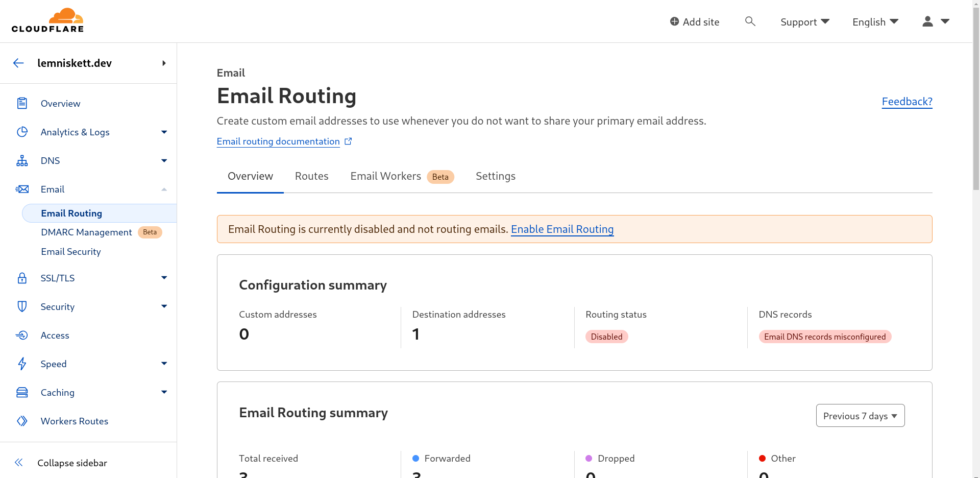Expand the DNS submenu arrow

coord(164,161)
